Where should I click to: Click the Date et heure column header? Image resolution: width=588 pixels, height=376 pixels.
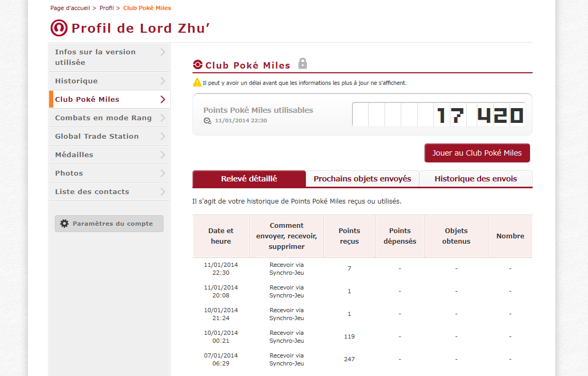click(221, 236)
